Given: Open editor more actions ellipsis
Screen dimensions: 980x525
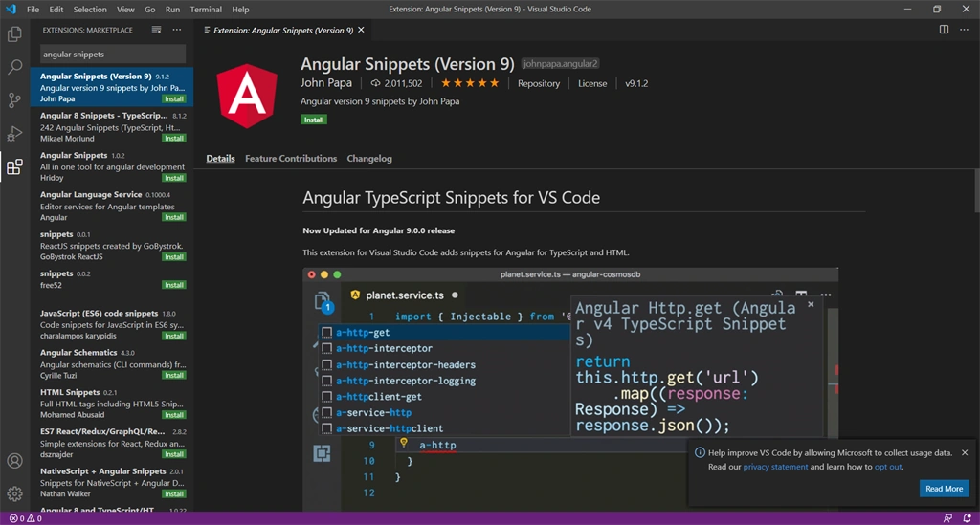Looking at the screenshot, I should (x=965, y=30).
